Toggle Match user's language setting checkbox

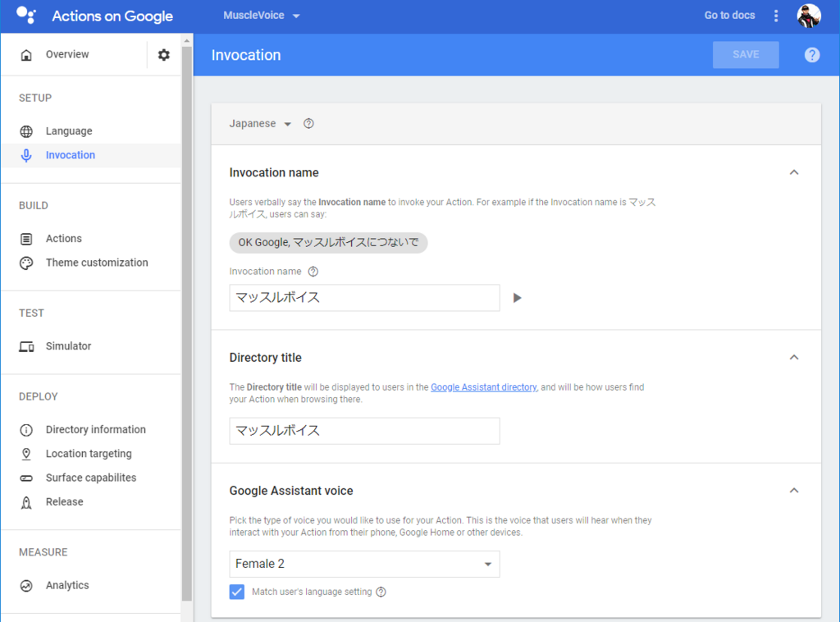[x=237, y=592]
